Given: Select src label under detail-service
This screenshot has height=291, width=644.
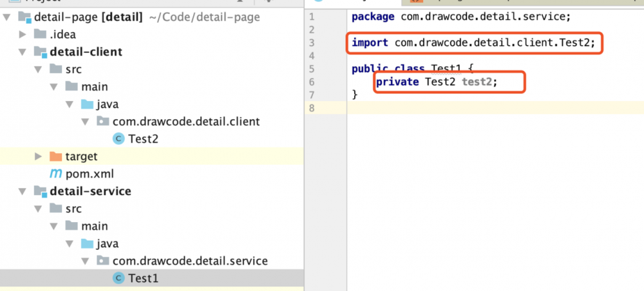Looking at the screenshot, I should (x=73, y=209).
